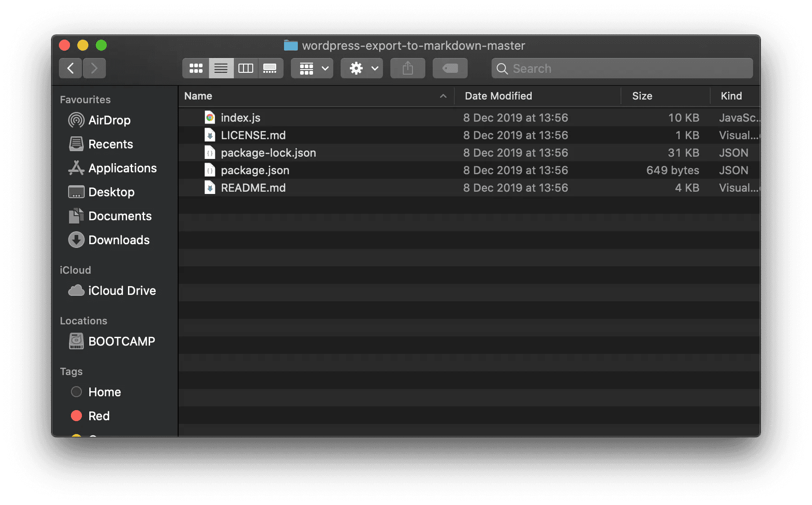Click the iCloud sidebar heading
Screen dimensions: 812x505
click(x=75, y=270)
